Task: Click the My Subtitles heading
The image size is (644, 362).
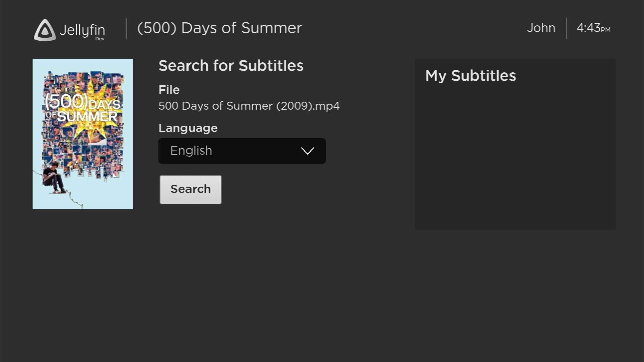Action: 470,76
